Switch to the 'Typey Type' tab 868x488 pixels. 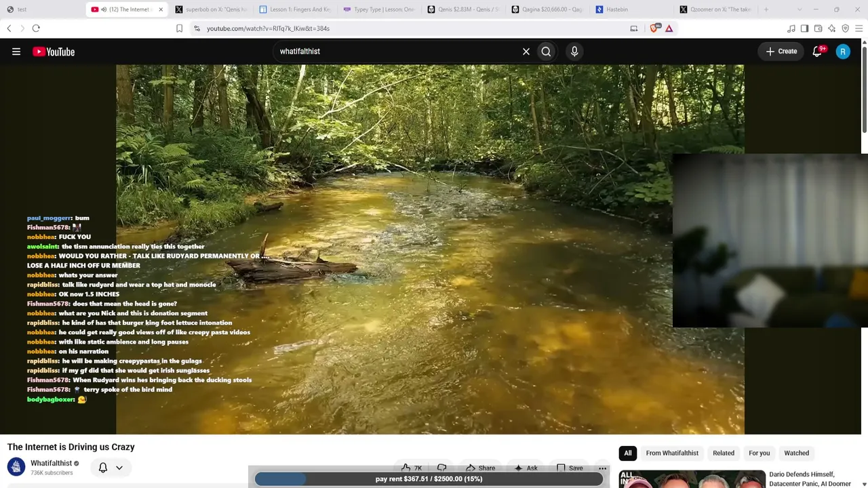379,9
